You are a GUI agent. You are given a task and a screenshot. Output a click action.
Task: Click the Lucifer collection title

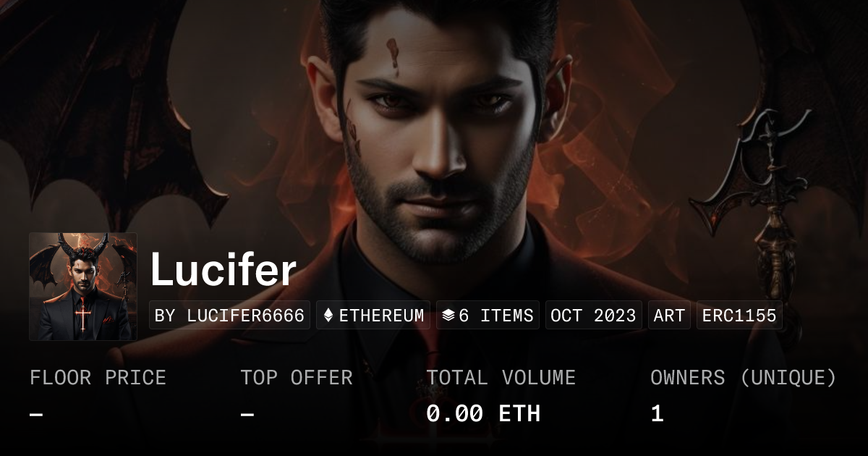(x=224, y=270)
